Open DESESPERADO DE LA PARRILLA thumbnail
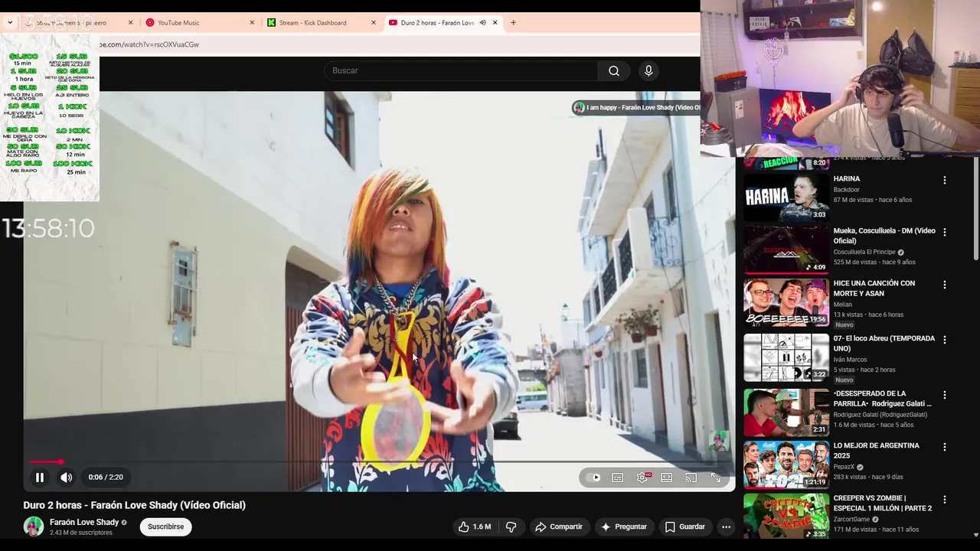This screenshot has height=551, width=980. 786,412
